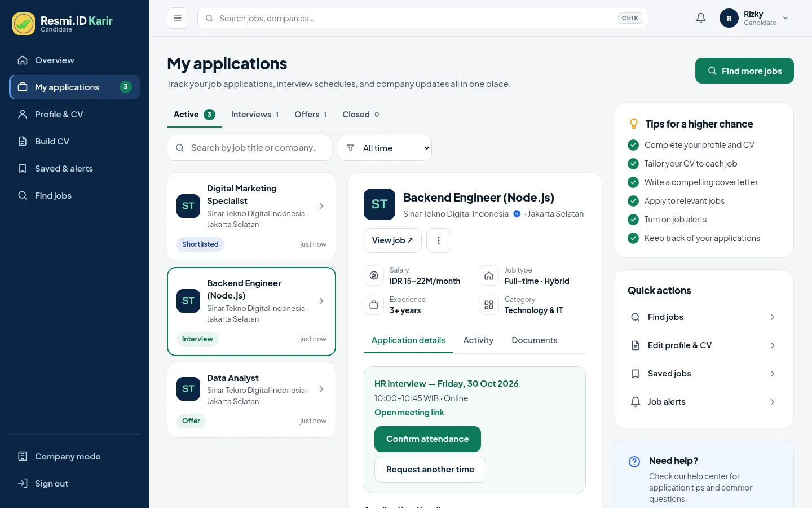
Task: Click the Category grid icon
Action: 489,305
